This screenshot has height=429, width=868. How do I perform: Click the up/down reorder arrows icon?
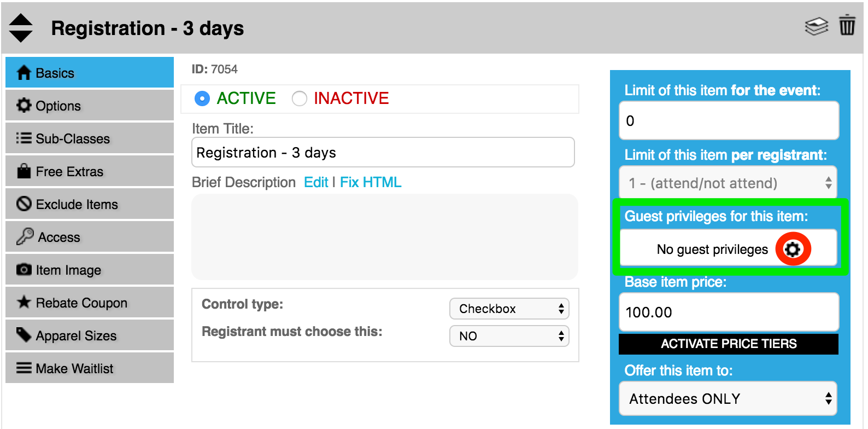pyautogui.click(x=21, y=28)
